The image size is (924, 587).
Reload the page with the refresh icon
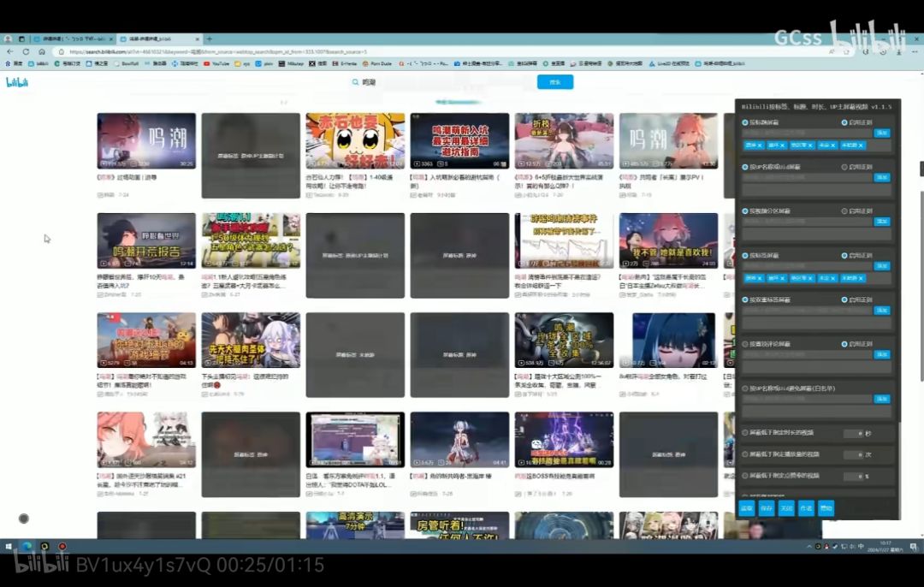coord(26,52)
